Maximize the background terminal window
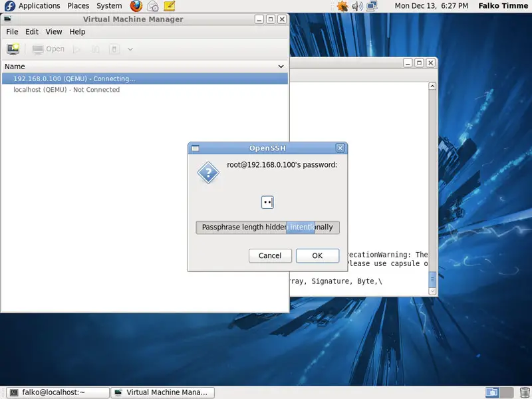This screenshot has height=399, width=532. pos(420,63)
